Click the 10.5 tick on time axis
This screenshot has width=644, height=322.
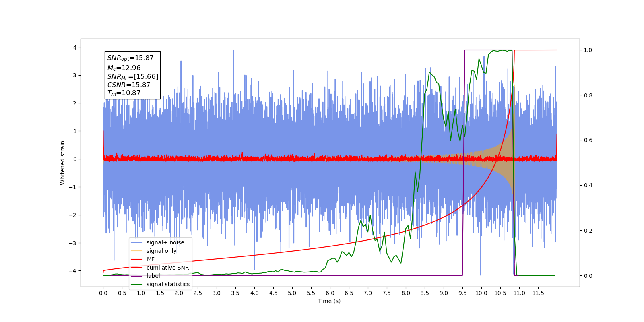500,293
